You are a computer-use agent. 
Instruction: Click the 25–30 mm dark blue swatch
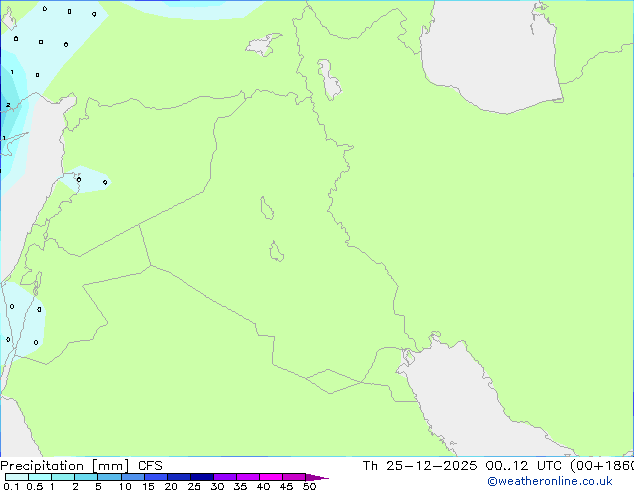[202, 477]
